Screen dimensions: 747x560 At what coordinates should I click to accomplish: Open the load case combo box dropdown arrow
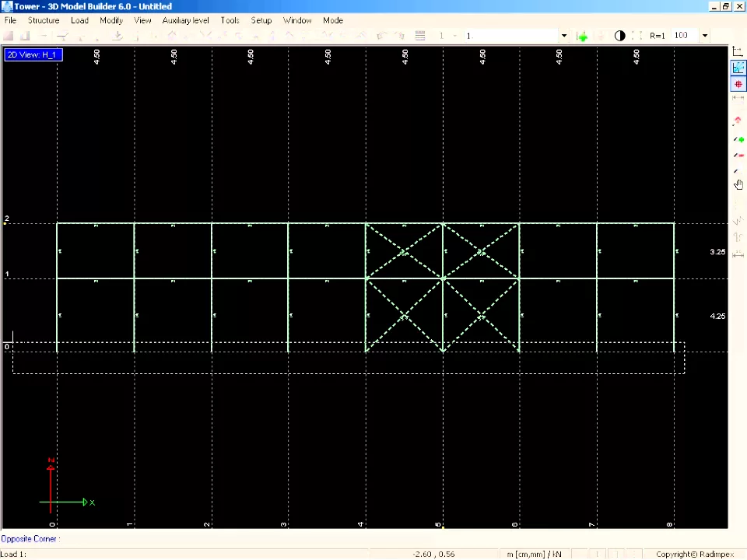[564, 36]
